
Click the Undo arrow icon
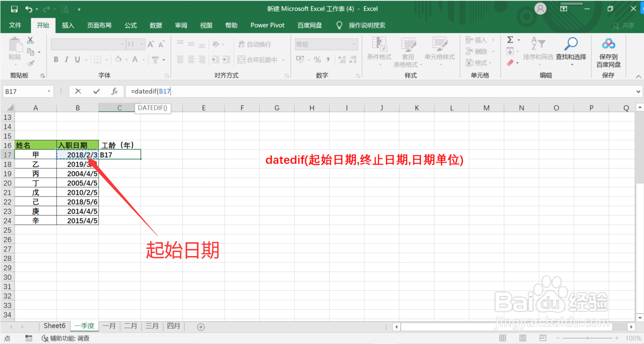point(29,9)
